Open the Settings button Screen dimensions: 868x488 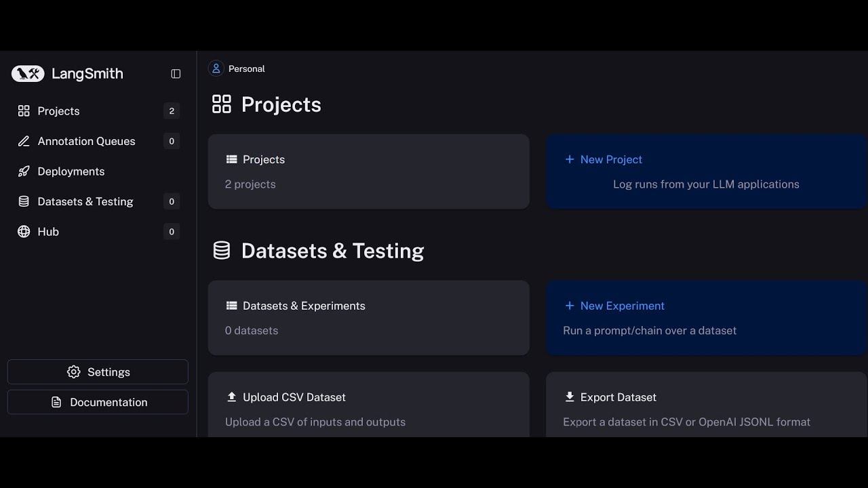tap(98, 372)
